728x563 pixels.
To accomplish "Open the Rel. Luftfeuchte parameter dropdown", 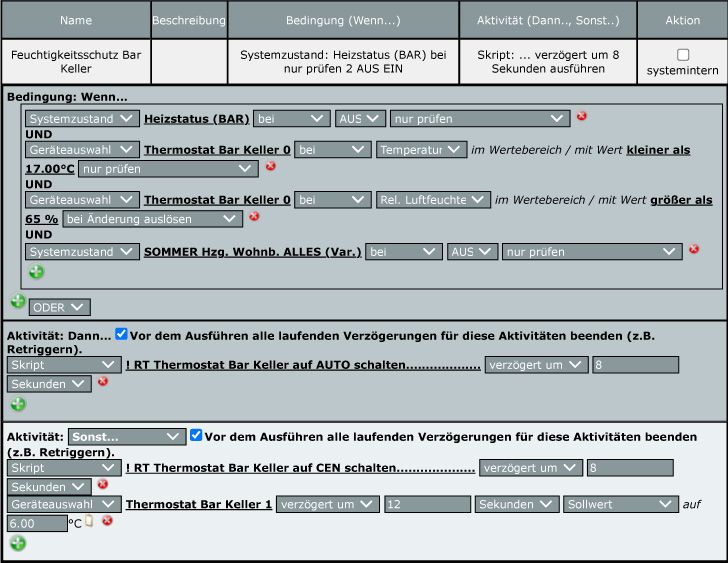I will click(x=433, y=200).
